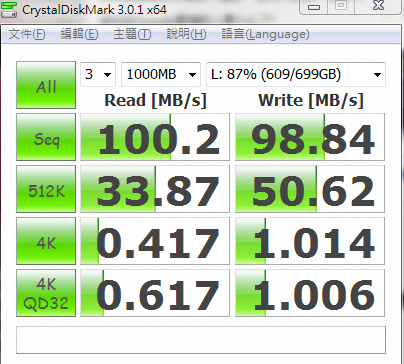Viewport: 404px width, 364px height.
Task: Start the 4K benchmark test
Action: 46,241
